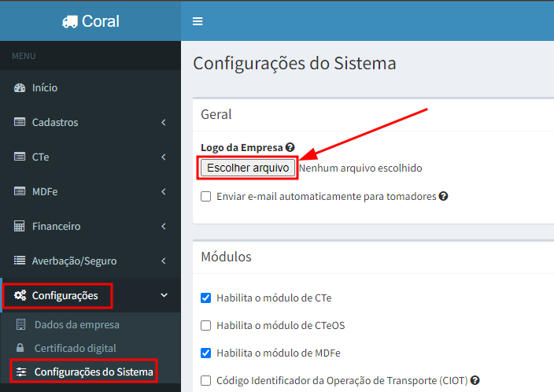This screenshot has height=392, width=554.
Task: Click the Financeiro calculator icon
Action: click(20, 227)
